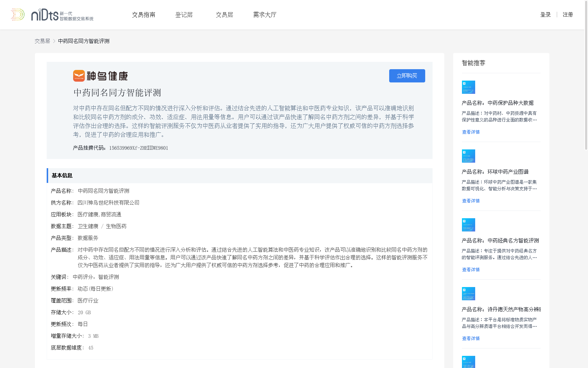Click supplier name 四川神鸟世纪科技有限公司

point(108,203)
